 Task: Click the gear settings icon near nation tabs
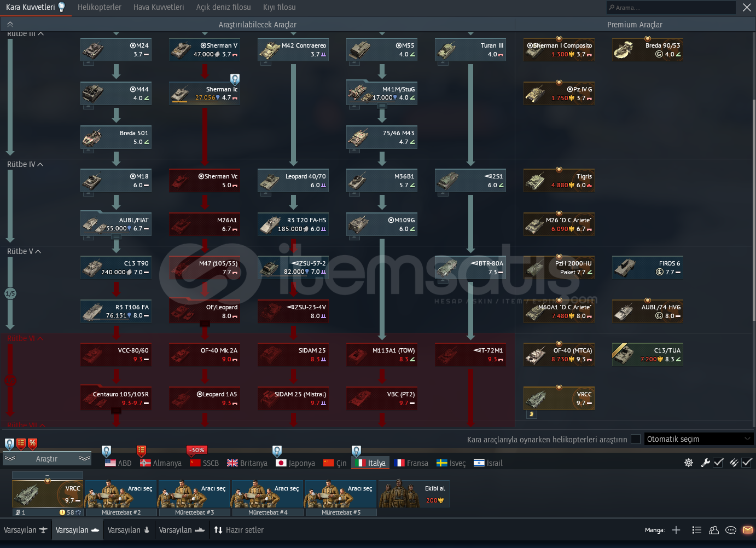(689, 463)
